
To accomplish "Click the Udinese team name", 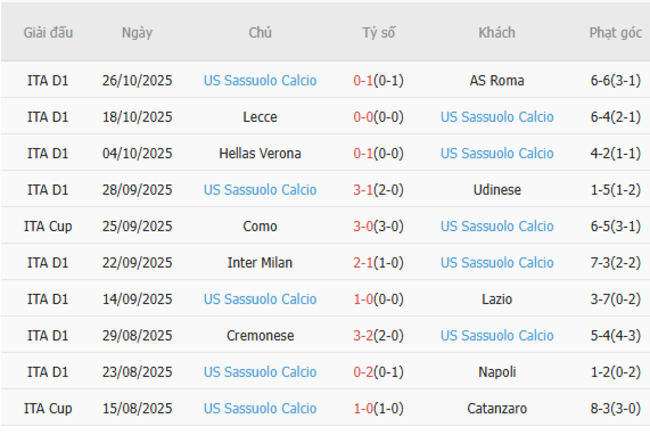I will tap(497, 190).
